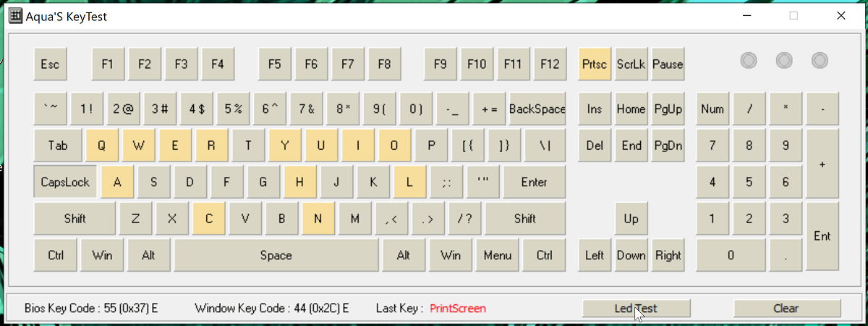
Task: Click the Menu key
Action: pos(497,255)
